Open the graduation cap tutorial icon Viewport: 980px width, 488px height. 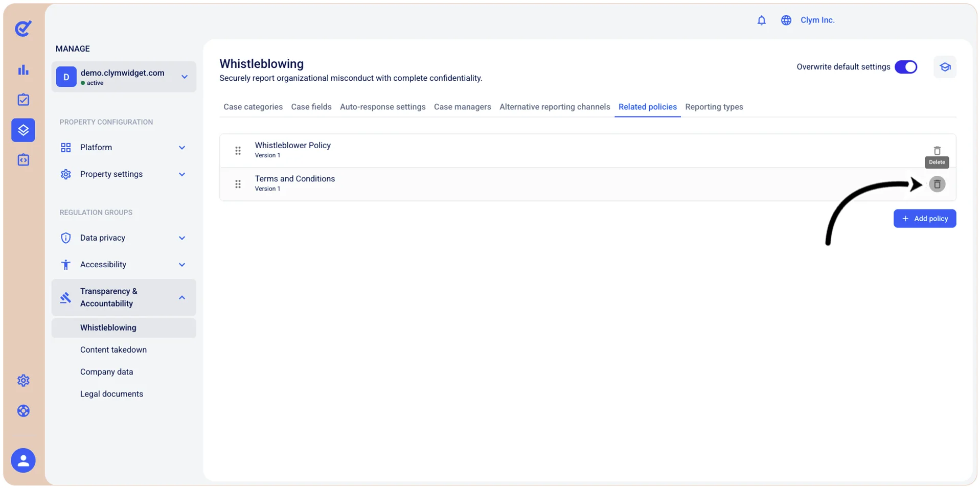coord(945,67)
